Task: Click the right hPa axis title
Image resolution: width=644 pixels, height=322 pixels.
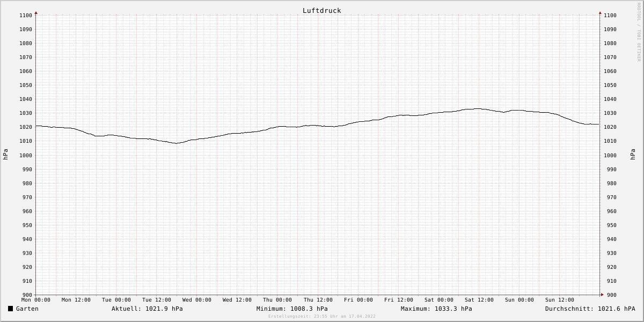Action: [633, 155]
